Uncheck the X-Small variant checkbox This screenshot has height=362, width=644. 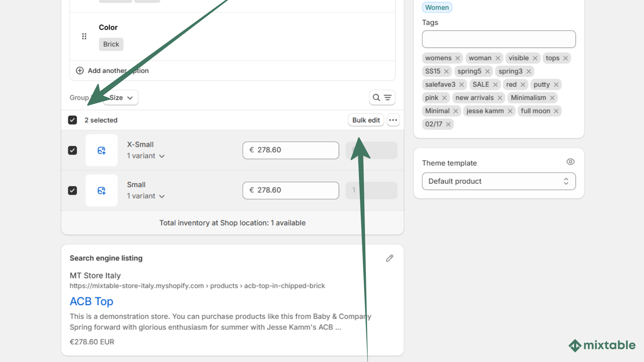[72, 150]
